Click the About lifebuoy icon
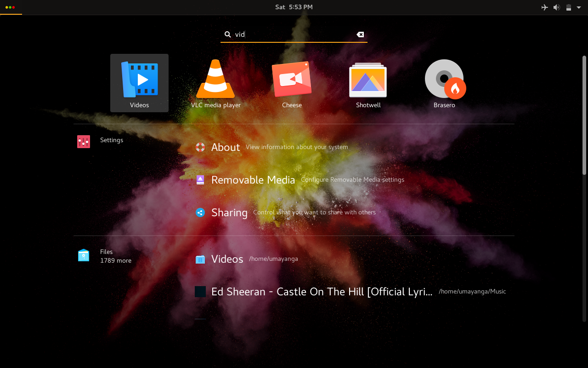This screenshot has height=368, width=588. [x=200, y=147]
